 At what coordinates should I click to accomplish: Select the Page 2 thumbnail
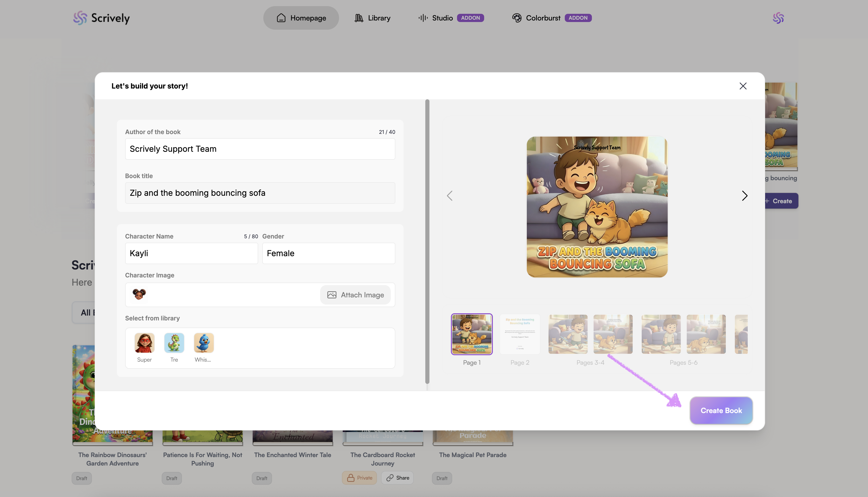[x=520, y=334]
